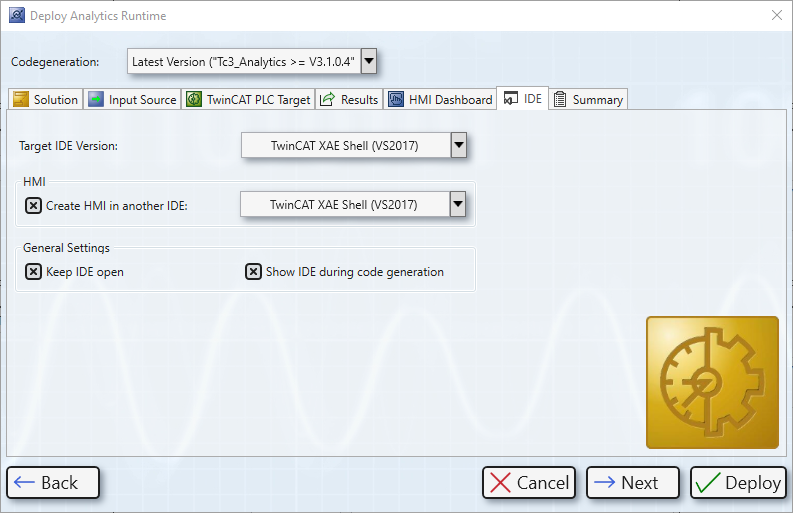Go Back to the previous page
Viewport: 793px width, 513px height.
tap(53, 483)
